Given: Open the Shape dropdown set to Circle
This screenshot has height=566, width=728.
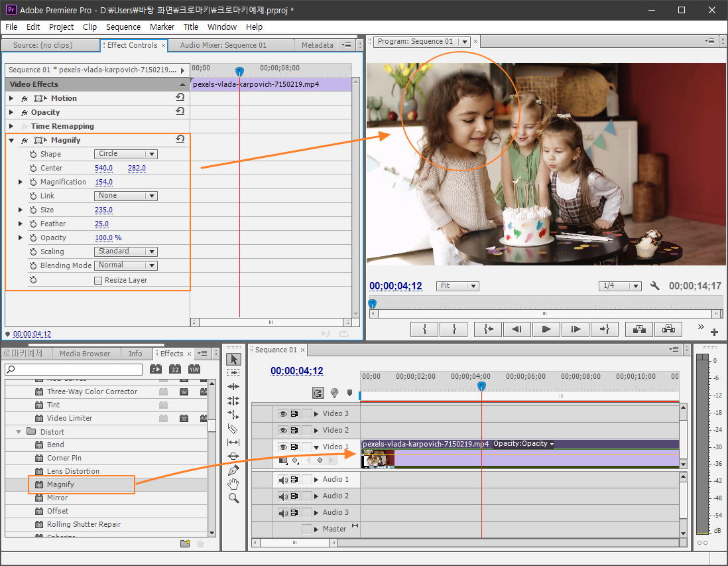Looking at the screenshot, I should tap(126, 154).
